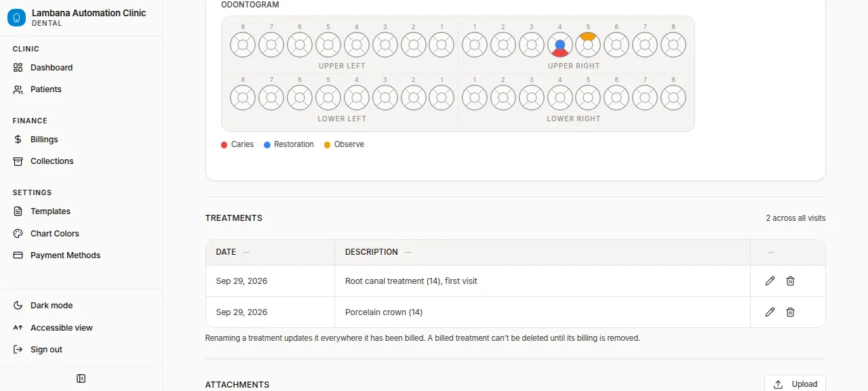Click the Collections archive box icon
This screenshot has height=391, width=868.
[18, 161]
